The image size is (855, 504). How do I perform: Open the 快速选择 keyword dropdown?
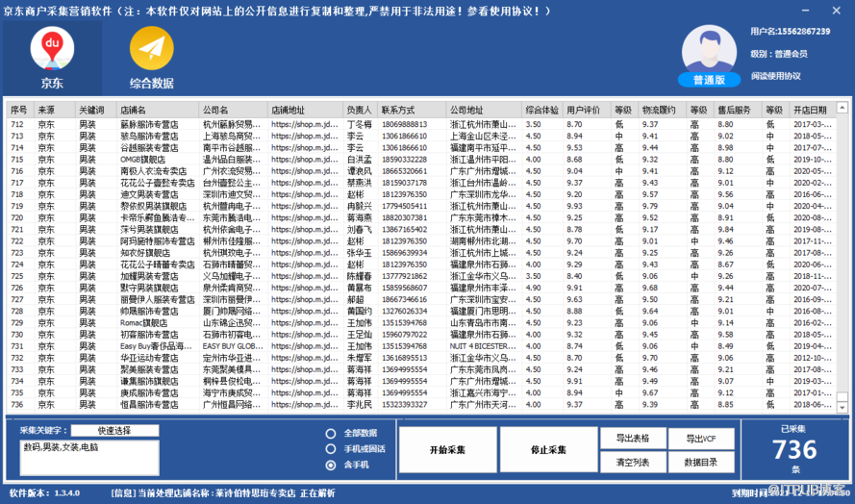click(114, 430)
